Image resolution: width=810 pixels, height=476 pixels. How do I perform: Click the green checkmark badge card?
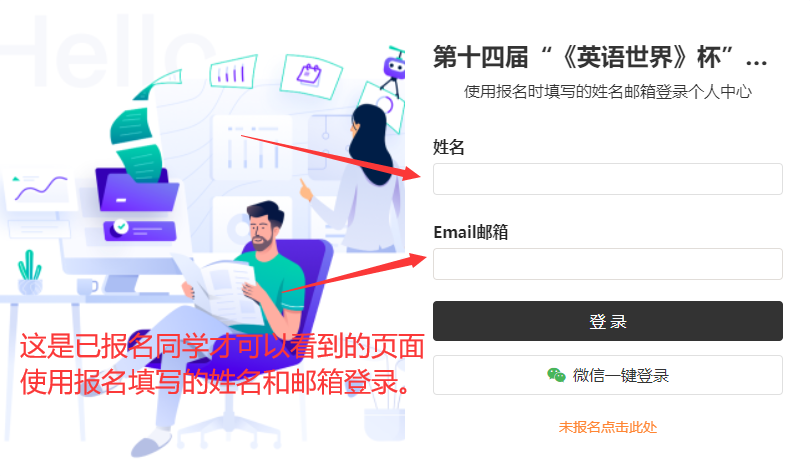coord(139,230)
